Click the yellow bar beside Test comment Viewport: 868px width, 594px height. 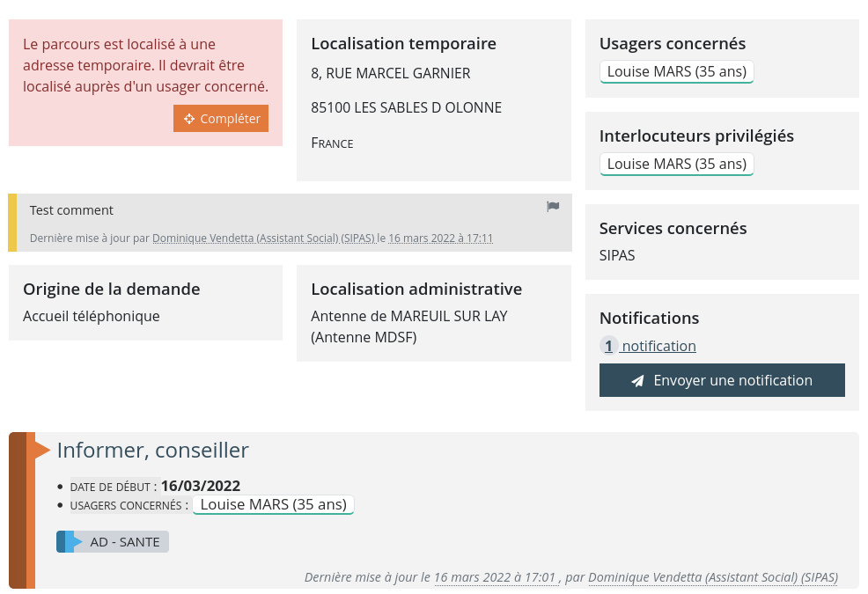(x=12, y=223)
